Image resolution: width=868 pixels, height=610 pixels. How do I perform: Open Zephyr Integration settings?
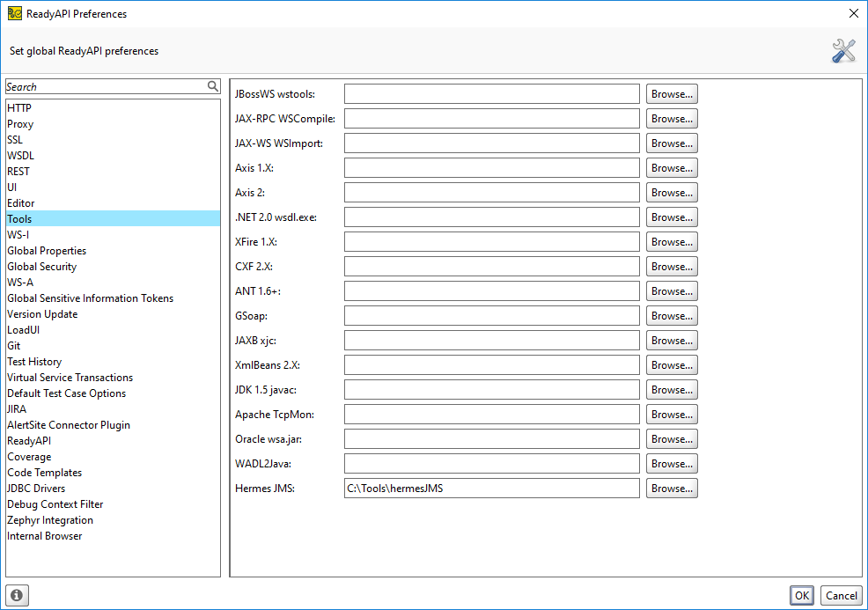tap(113, 520)
